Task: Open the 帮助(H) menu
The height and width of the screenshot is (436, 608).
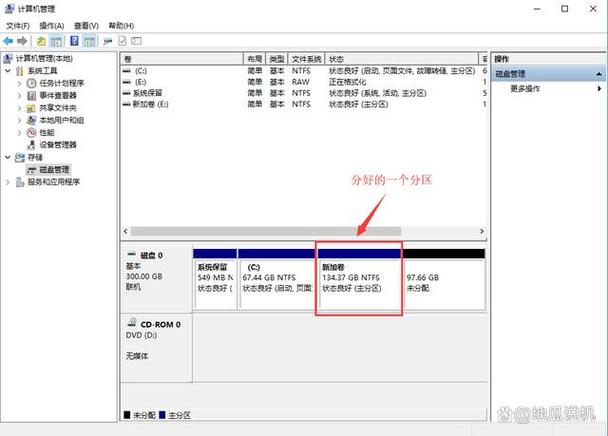Action: [x=121, y=26]
